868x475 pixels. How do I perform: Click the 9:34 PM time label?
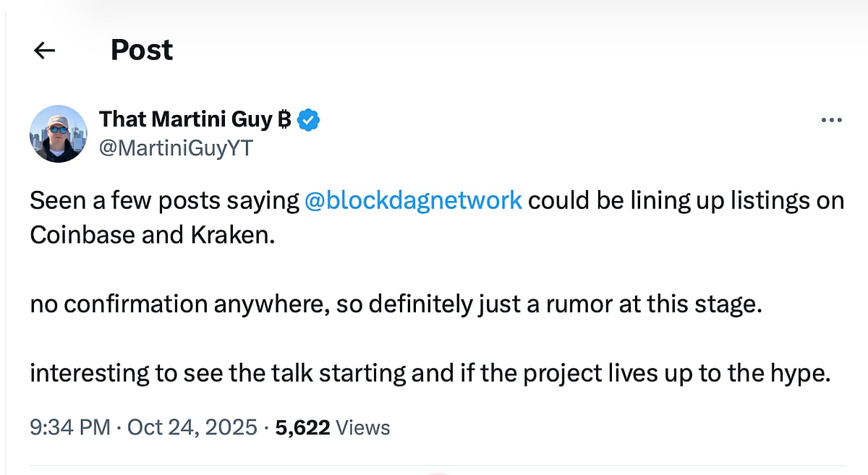(x=69, y=427)
